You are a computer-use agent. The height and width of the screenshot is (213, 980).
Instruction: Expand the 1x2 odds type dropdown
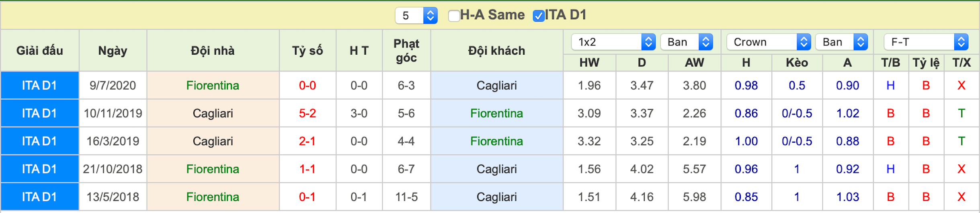pos(613,42)
